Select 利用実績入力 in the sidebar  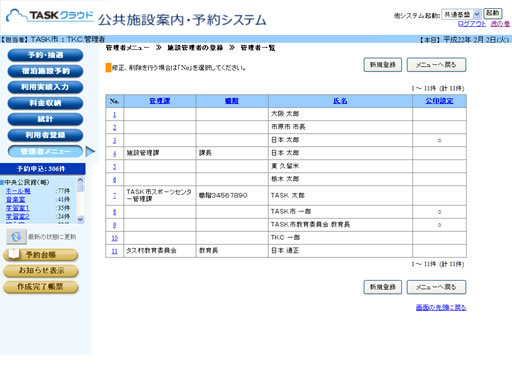(45, 87)
